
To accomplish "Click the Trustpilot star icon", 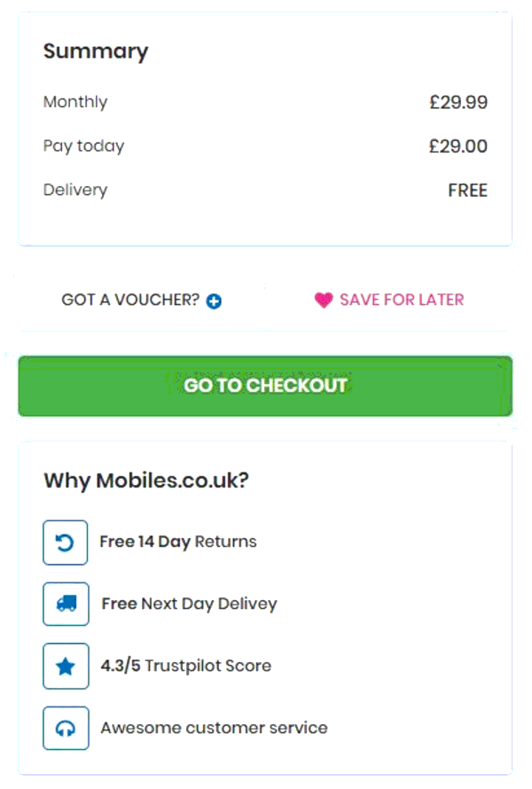I will pos(66,666).
